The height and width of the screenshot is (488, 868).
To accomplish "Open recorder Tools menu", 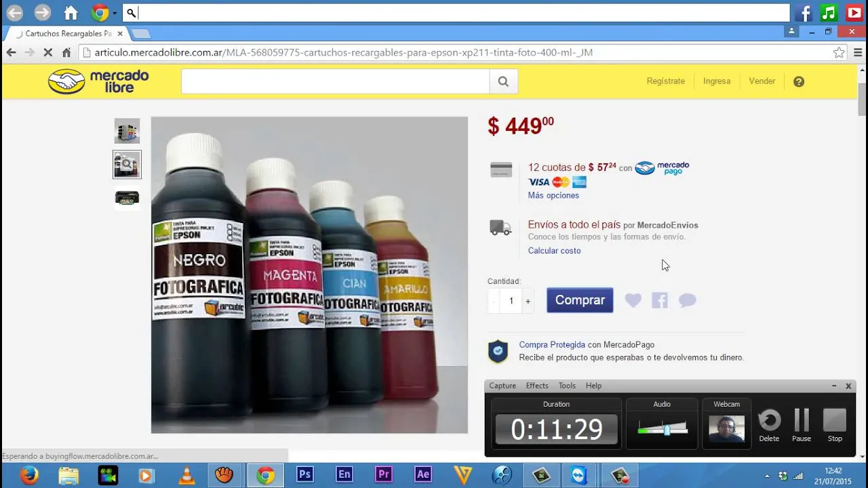I will click(567, 386).
